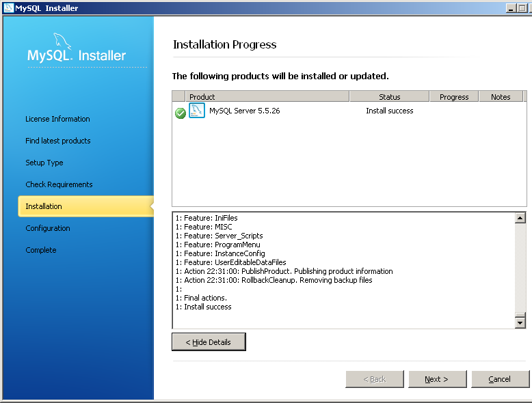Click the 'Final actions.' log line
The height and width of the screenshot is (403, 532).
(201, 298)
